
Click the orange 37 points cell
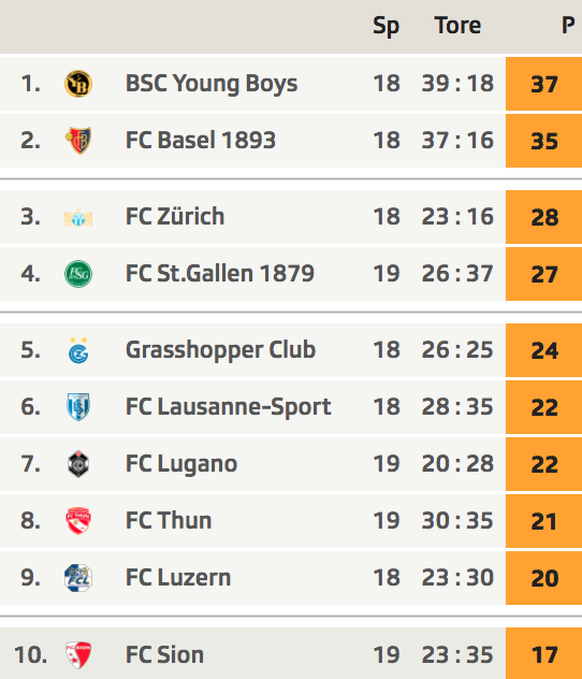[x=544, y=84]
